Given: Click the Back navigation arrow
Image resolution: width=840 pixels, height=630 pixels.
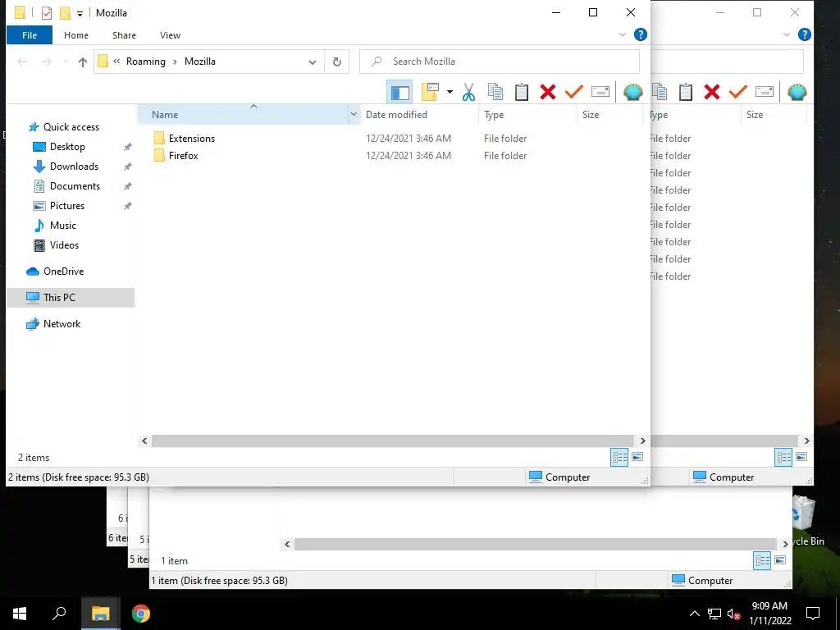Looking at the screenshot, I should tap(22, 62).
